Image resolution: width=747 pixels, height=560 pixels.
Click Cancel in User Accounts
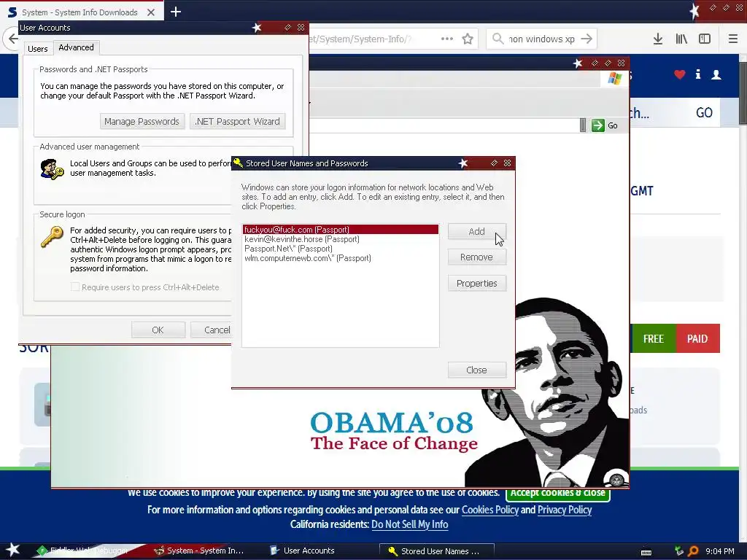(x=211, y=330)
